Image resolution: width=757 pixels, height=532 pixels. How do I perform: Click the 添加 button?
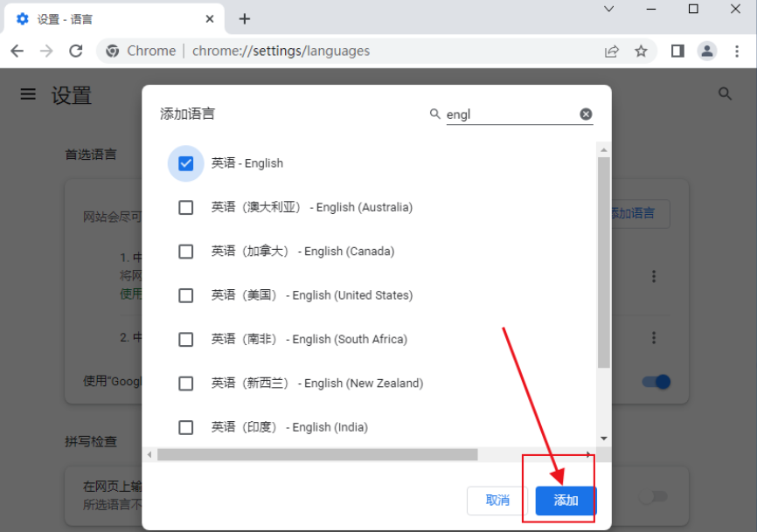coord(566,501)
